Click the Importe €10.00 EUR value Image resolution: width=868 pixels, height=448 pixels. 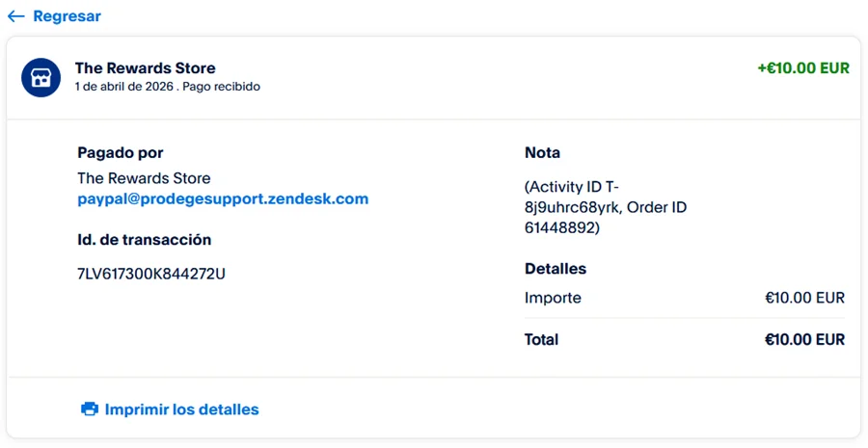804,298
